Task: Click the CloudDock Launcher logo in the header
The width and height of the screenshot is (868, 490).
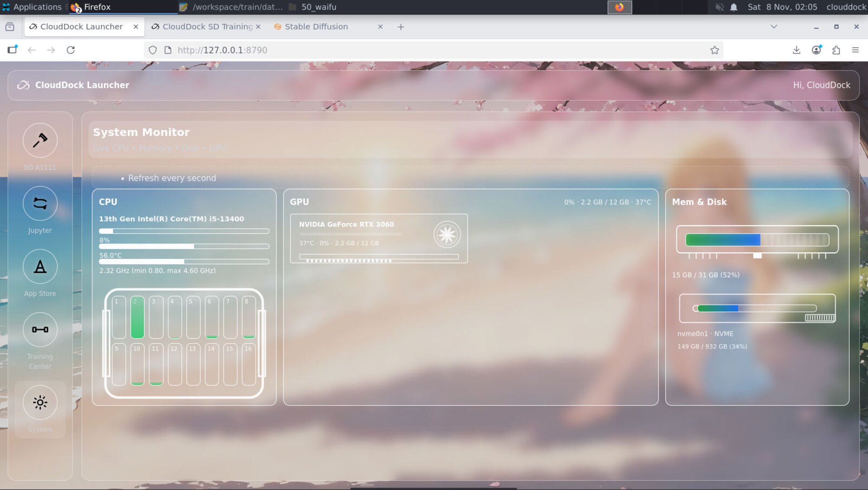Action: tap(23, 85)
